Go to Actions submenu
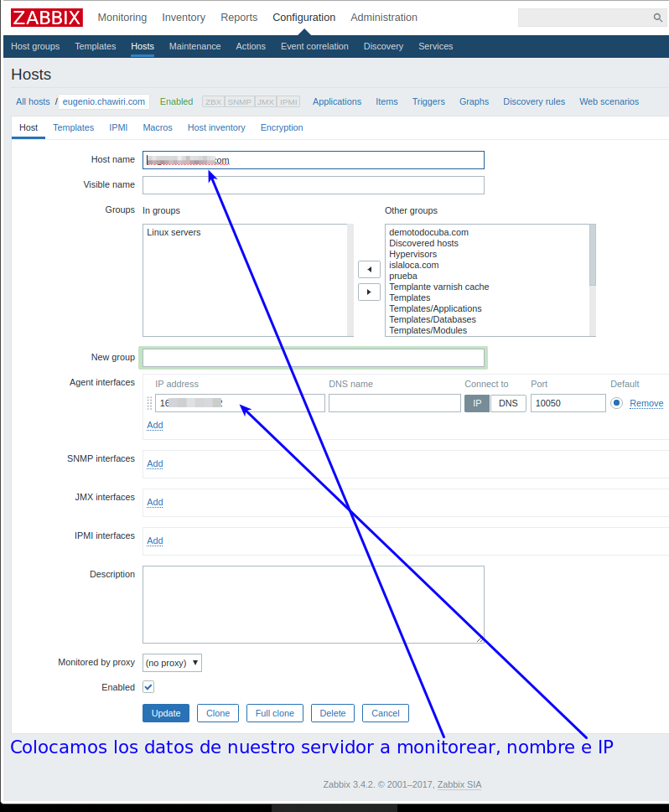Viewport: 669px width, 812px height. [251, 46]
